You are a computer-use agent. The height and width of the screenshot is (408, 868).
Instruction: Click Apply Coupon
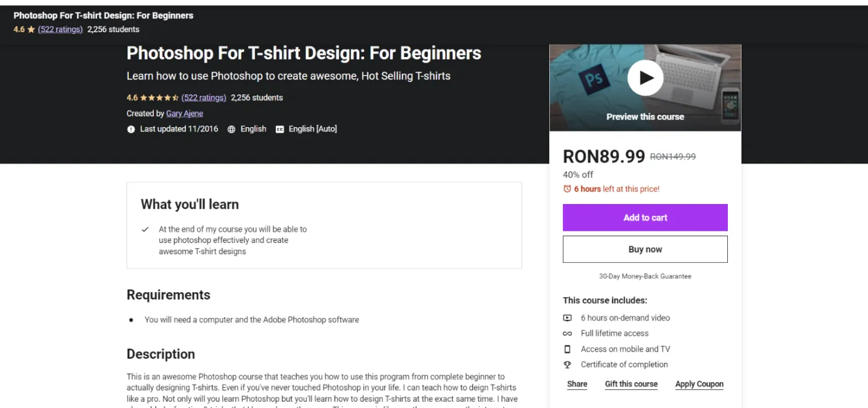[x=699, y=384]
